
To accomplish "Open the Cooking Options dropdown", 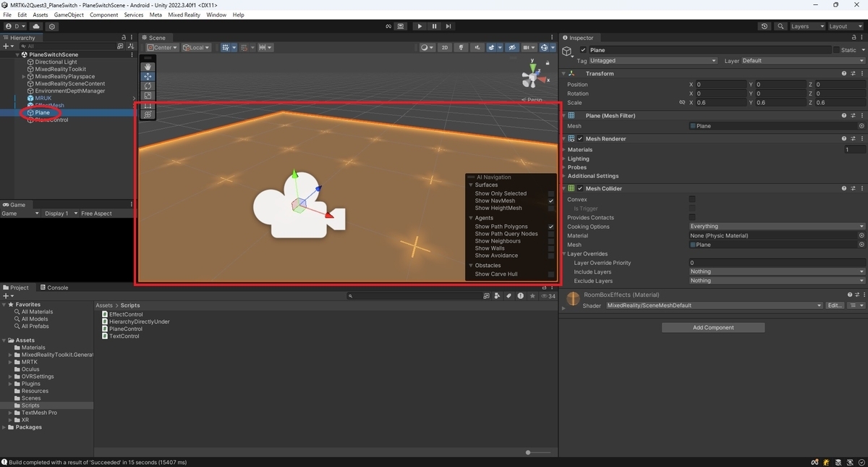I will [777, 227].
